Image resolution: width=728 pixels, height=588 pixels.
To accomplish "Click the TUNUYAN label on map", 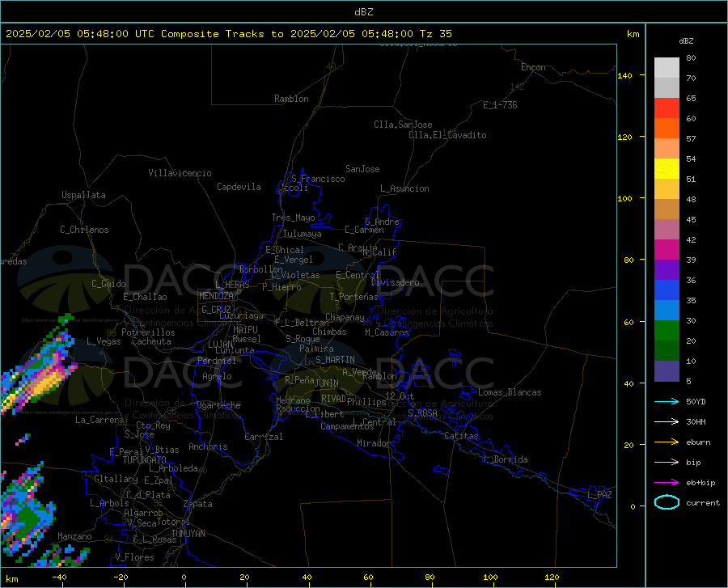I will (188, 534).
